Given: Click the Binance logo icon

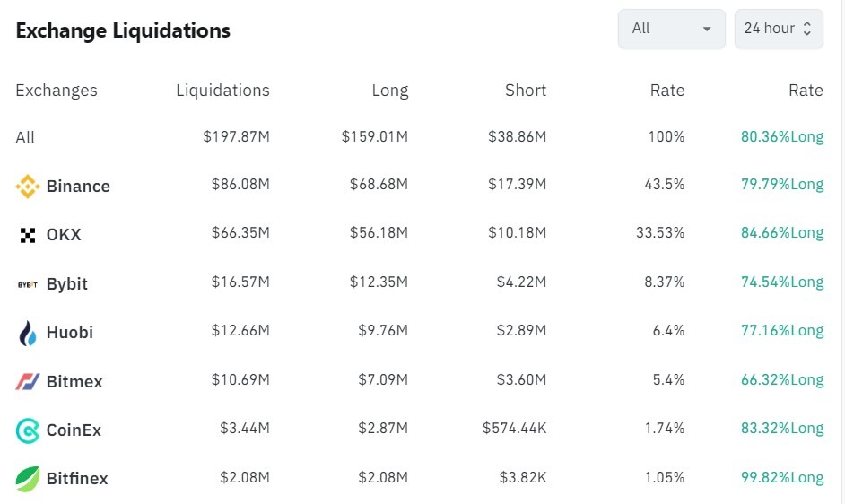Looking at the screenshot, I should coord(28,187).
